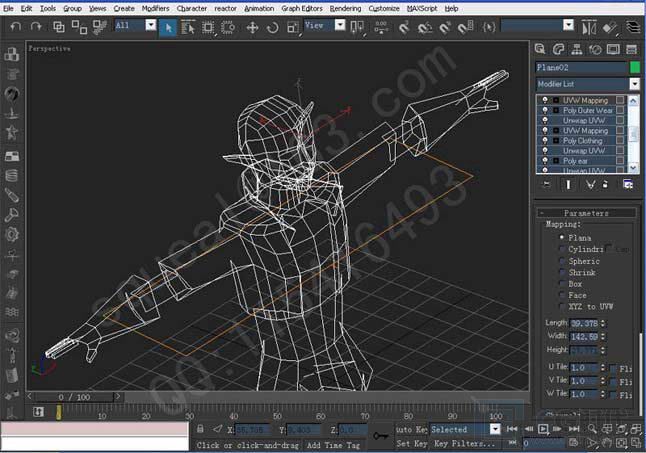Select the Box mapping radio button
Screen dimensions: 646x453
pyautogui.click(x=562, y=284)
